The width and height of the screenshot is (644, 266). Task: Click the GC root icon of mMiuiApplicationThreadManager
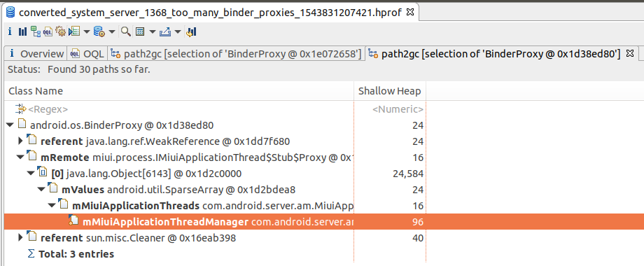(73, 220)
